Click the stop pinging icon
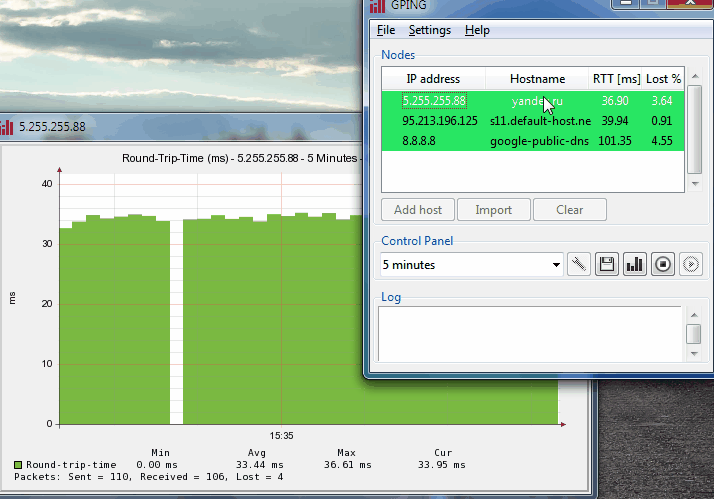 coord(663,265)
